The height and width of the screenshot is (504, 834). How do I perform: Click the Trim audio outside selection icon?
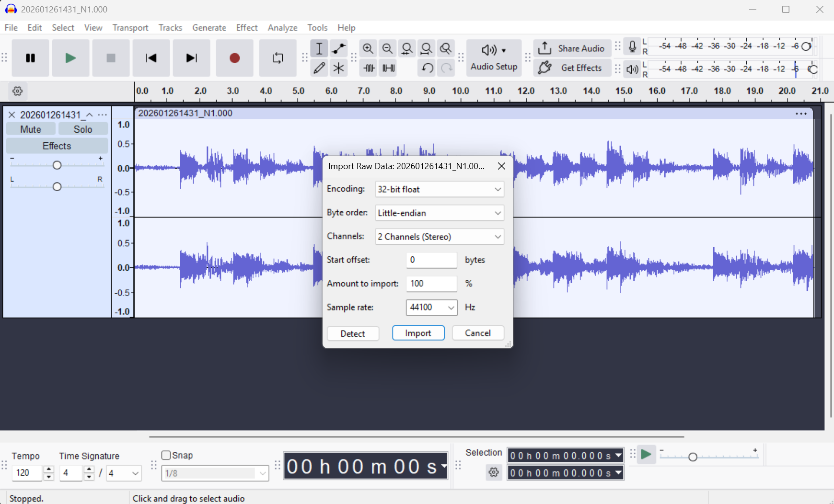coord(369,68)
